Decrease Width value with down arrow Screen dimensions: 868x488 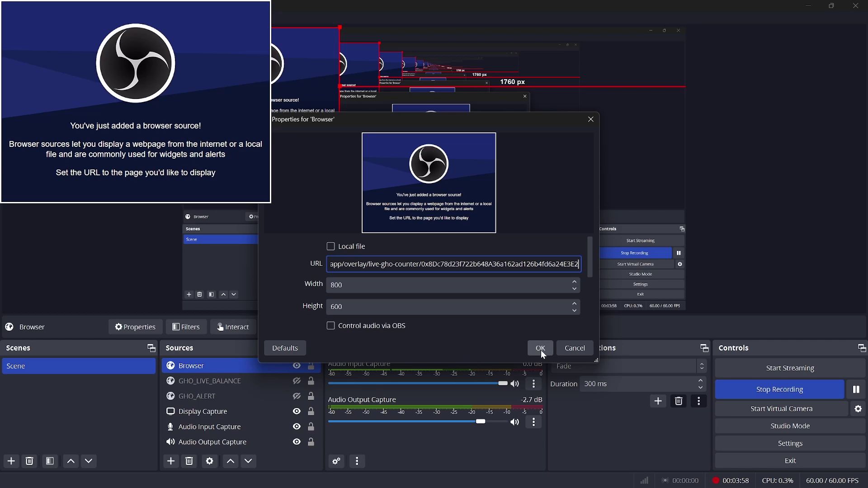[574, 289]
